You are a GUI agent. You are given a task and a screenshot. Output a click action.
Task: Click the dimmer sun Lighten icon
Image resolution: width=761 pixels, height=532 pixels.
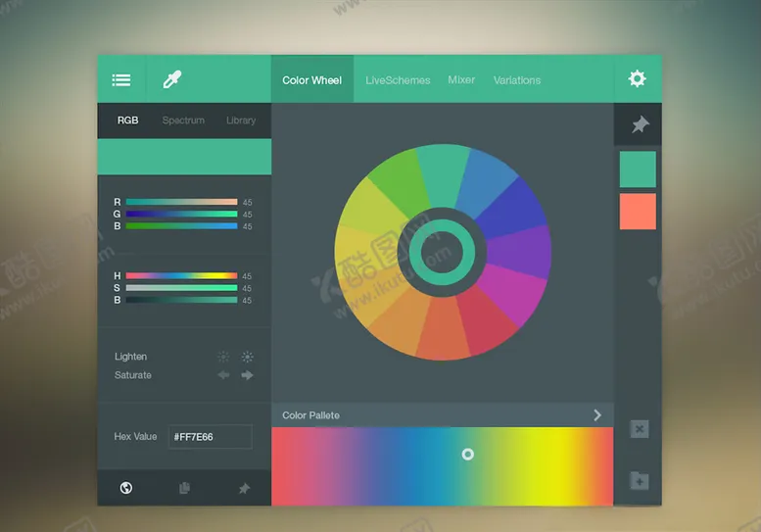pos(223,357)
